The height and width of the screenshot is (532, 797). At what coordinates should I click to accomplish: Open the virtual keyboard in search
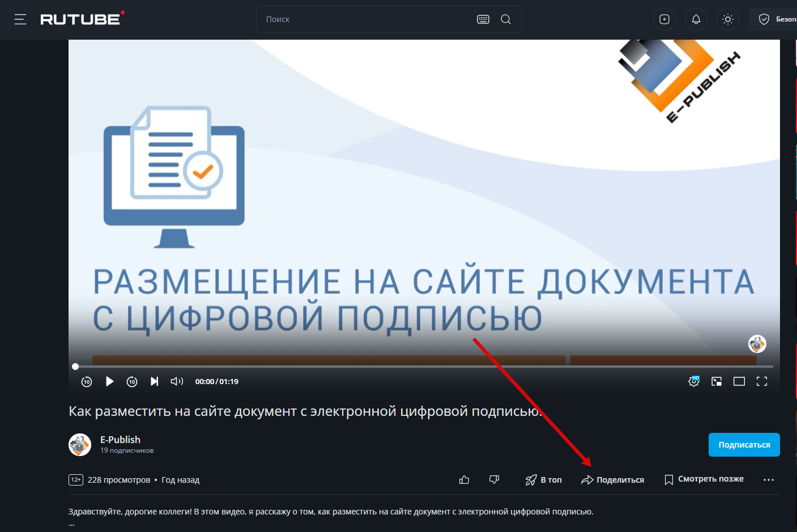tap(483, 19)
